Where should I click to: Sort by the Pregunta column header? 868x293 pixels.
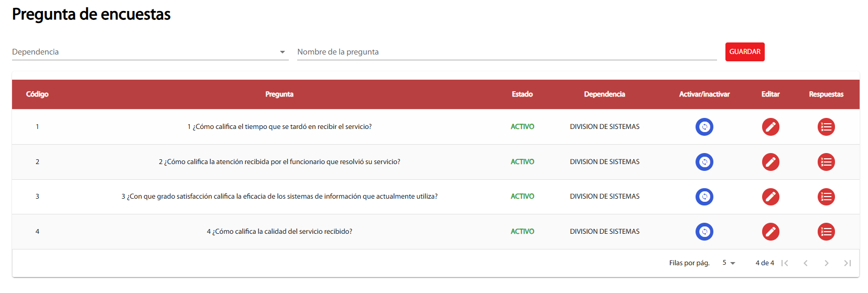(x=279, y=94)
